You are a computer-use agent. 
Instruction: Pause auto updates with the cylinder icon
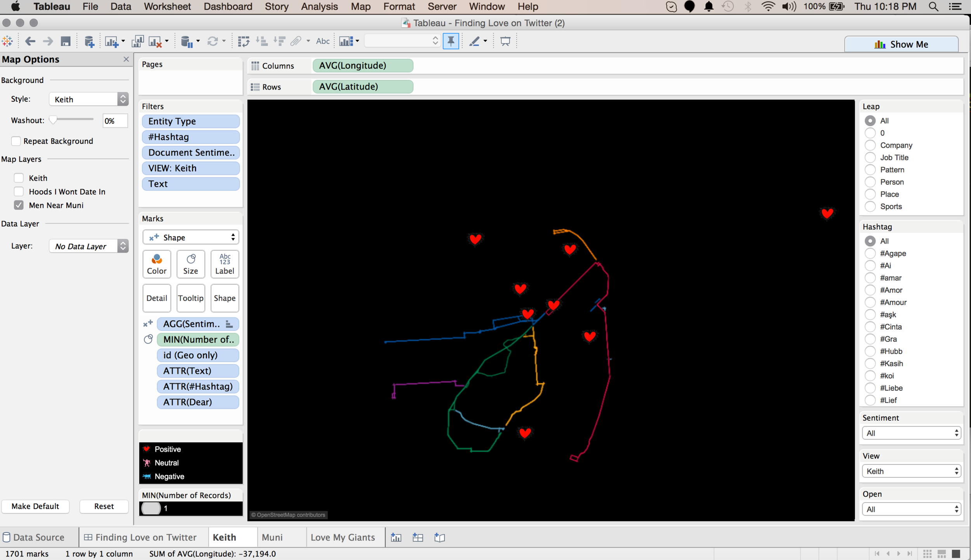point(187,42)
